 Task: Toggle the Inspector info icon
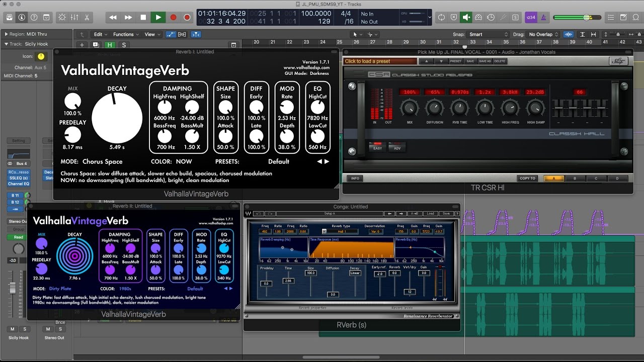pyautogui.click(x=22, y=17)
